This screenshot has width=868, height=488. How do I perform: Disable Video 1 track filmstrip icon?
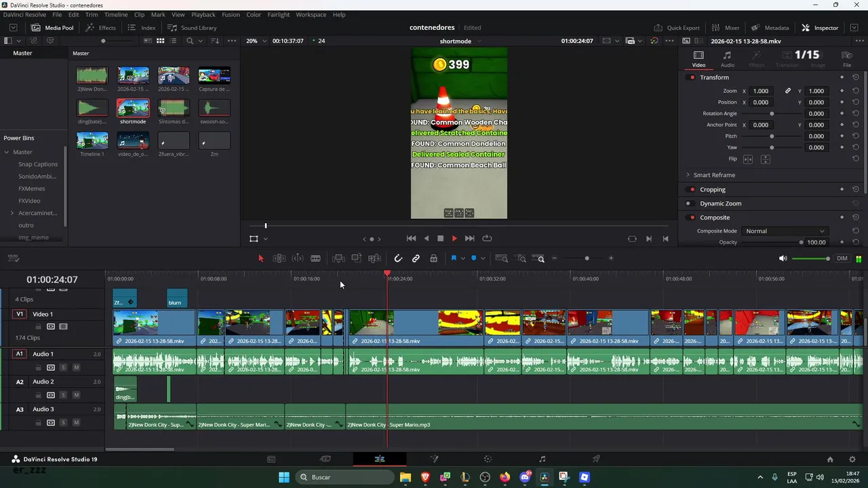point(63,327)
